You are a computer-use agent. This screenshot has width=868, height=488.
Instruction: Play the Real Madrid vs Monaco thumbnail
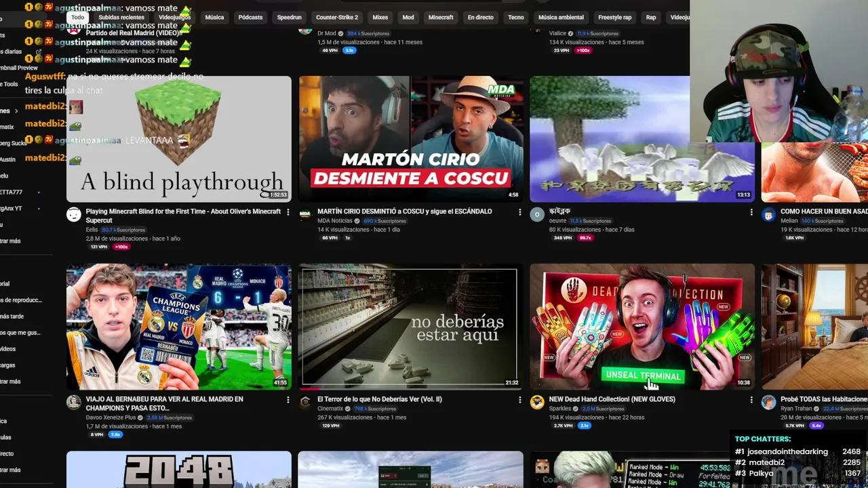179,327
